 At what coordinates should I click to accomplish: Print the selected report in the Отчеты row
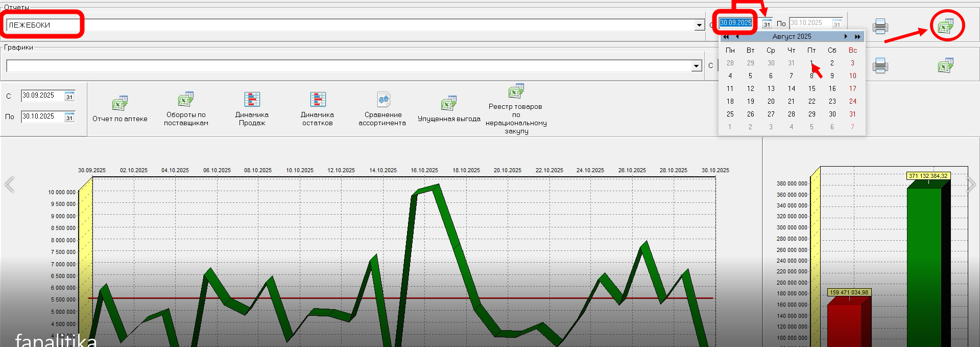coord(880,26)
